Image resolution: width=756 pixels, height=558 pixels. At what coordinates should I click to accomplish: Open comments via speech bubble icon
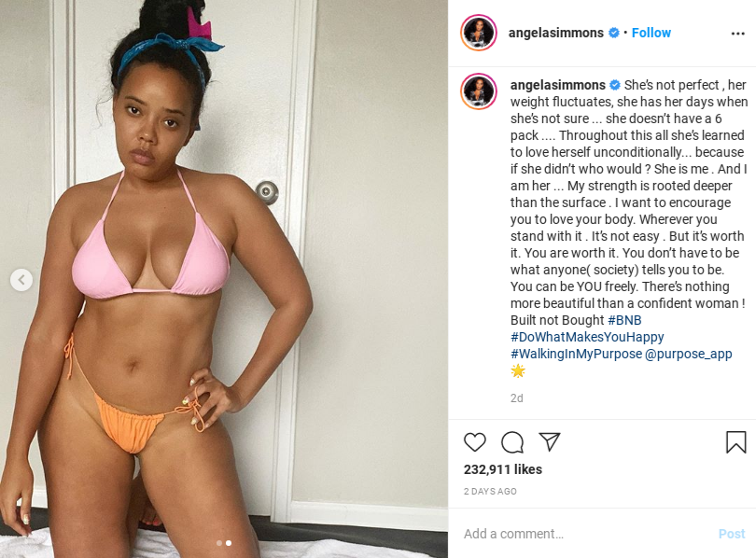click(512, 442)
